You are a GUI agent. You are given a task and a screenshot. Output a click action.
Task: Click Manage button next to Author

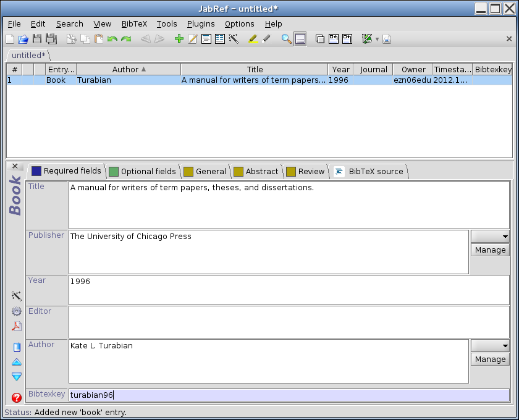point(491,359)
